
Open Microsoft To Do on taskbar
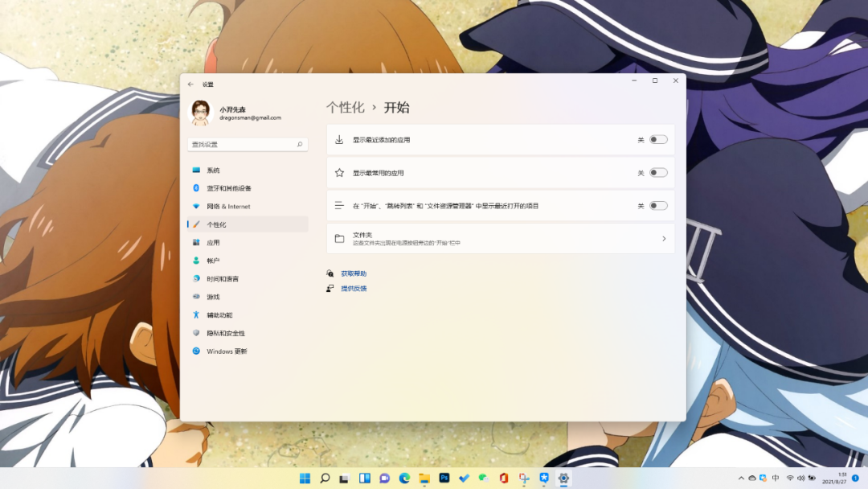[464, 478]
